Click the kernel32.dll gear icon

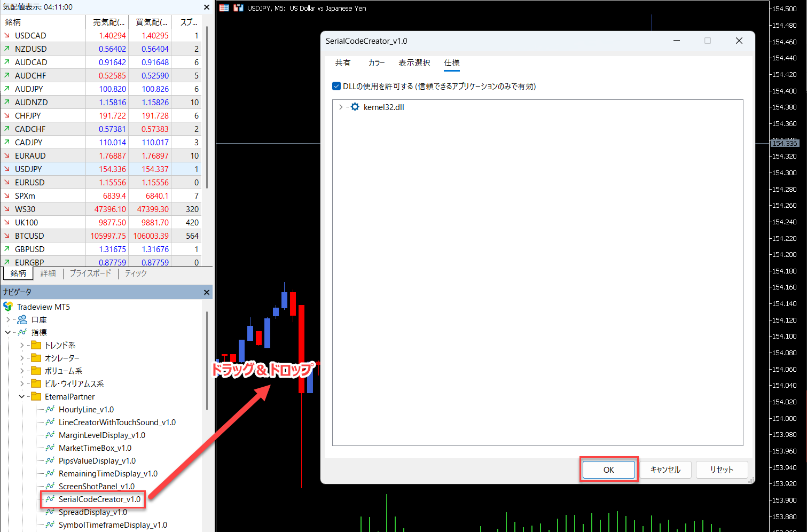coord(355,107)
